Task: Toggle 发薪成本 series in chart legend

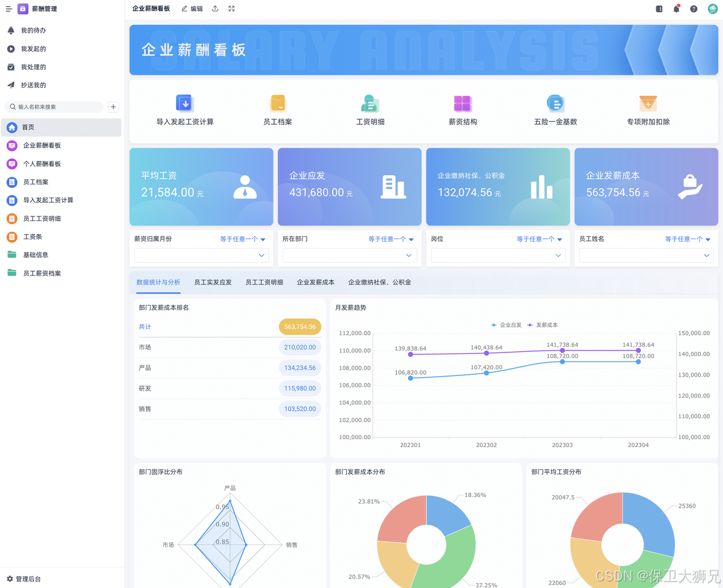Action: click(x=542, y=325)
